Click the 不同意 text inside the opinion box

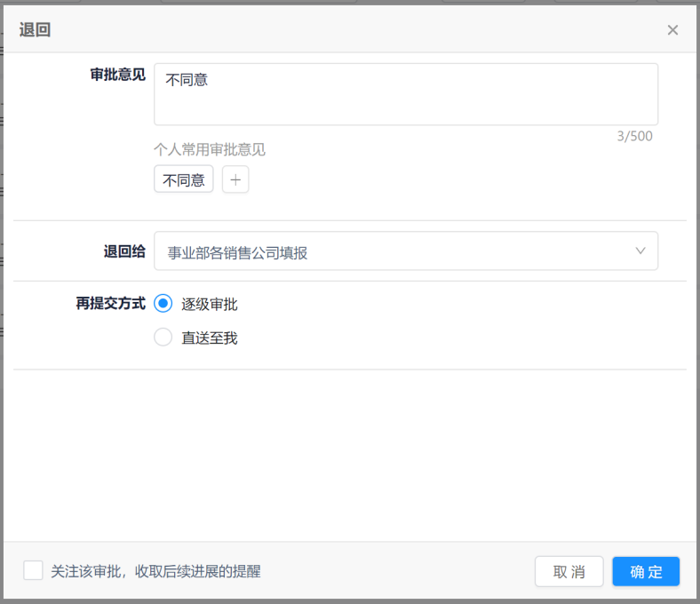(x=187, y=80)
